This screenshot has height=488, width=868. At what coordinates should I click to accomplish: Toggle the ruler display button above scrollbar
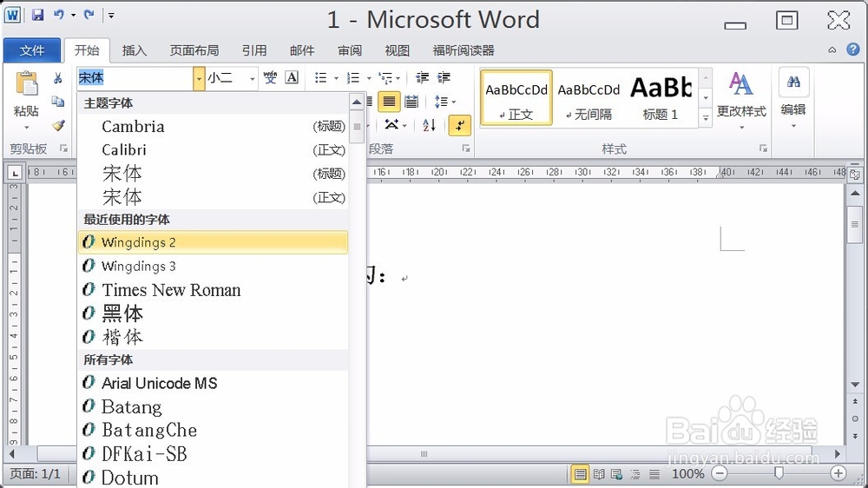tap(855, 175)
